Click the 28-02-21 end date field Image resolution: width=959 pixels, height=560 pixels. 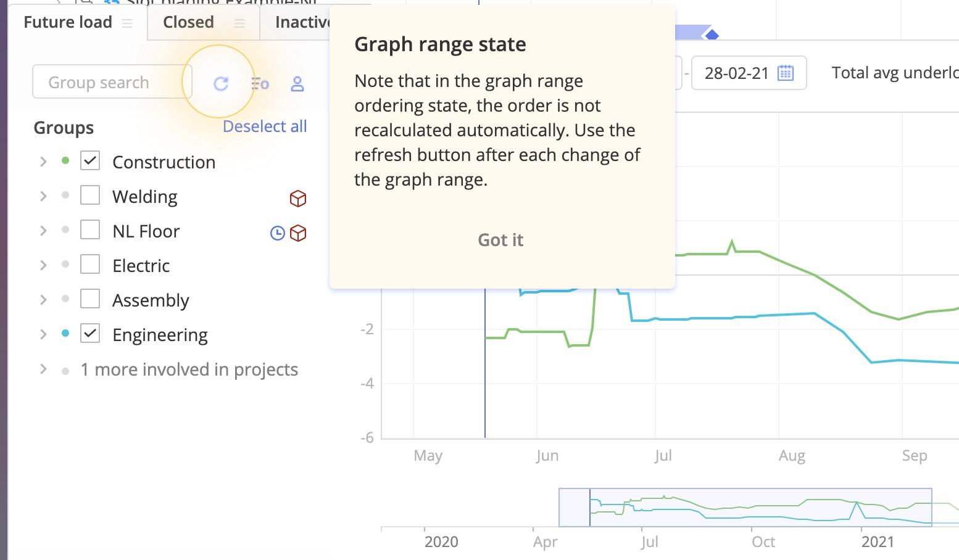point(749,73)
